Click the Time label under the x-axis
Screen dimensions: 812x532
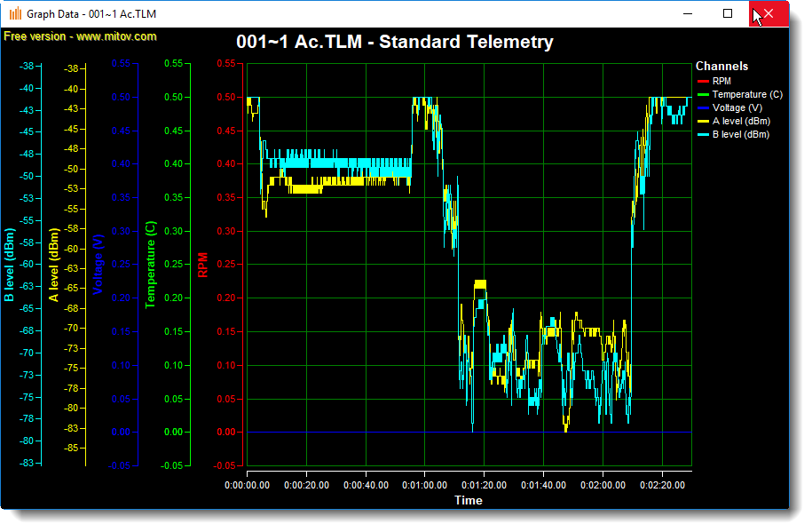pos(469,500)
